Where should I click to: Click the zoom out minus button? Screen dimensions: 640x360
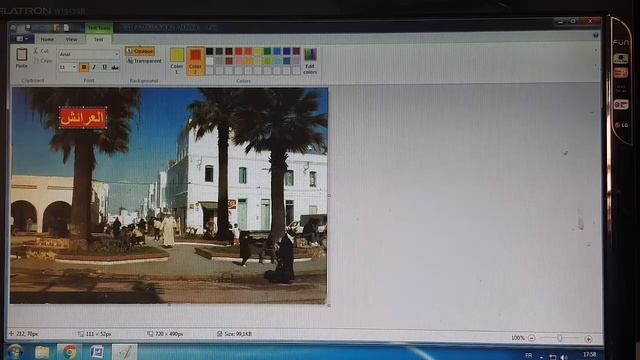click(x=531, y=338)
